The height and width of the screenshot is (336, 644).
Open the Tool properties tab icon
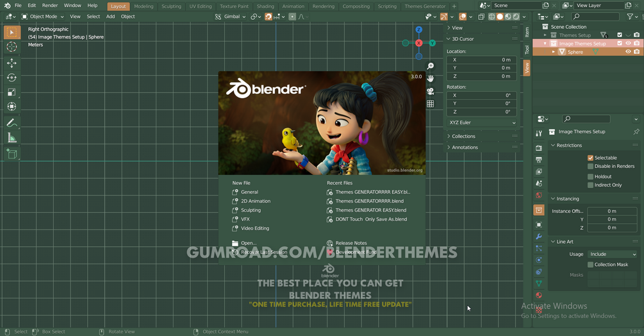[x=539, y=133]
